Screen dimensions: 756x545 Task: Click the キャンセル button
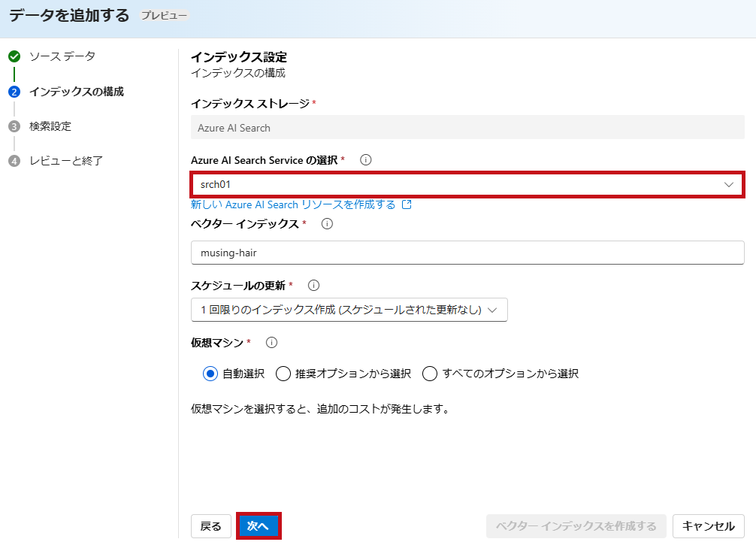[708, 526]
